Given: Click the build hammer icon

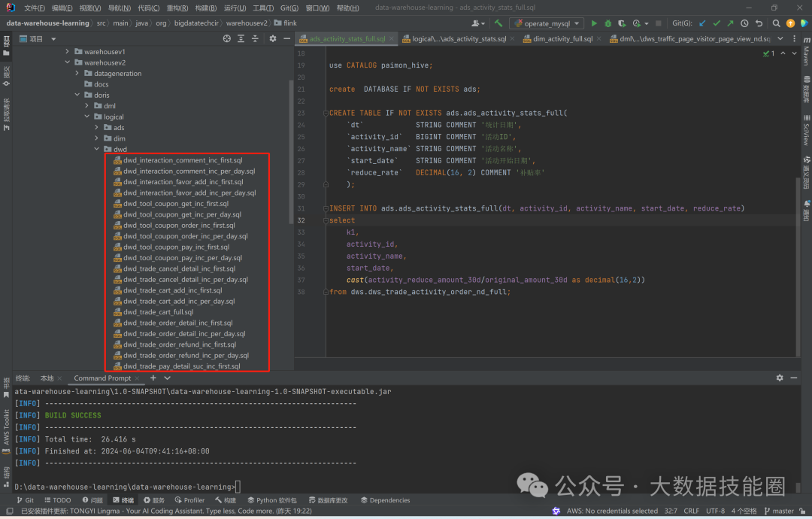Looking at the screenshot, I should [498, 23].
